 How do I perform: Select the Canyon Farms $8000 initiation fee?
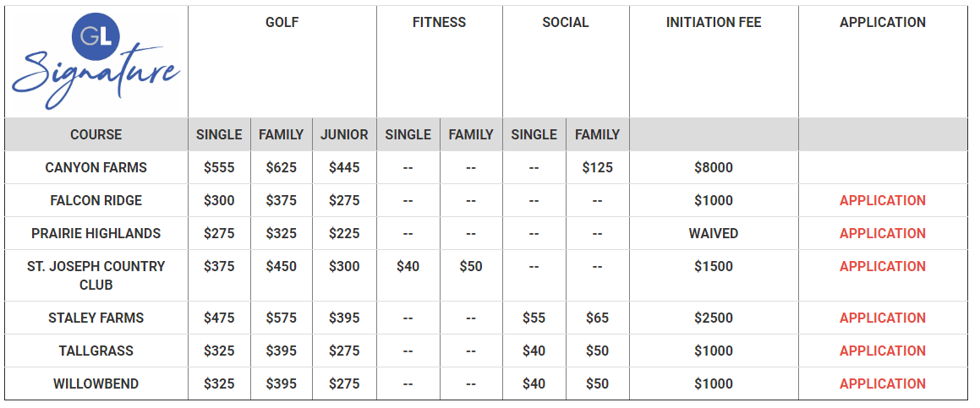[x=714, y=167]
